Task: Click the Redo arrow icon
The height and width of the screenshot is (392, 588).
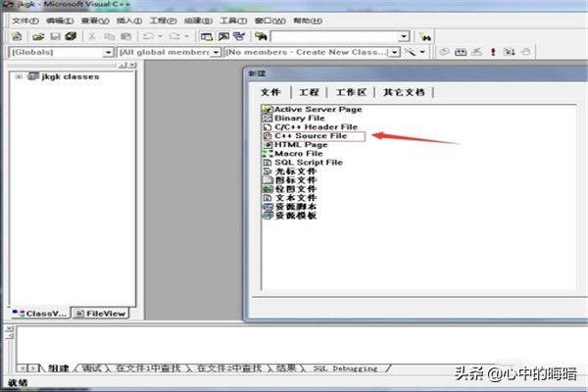Action: 175,36
